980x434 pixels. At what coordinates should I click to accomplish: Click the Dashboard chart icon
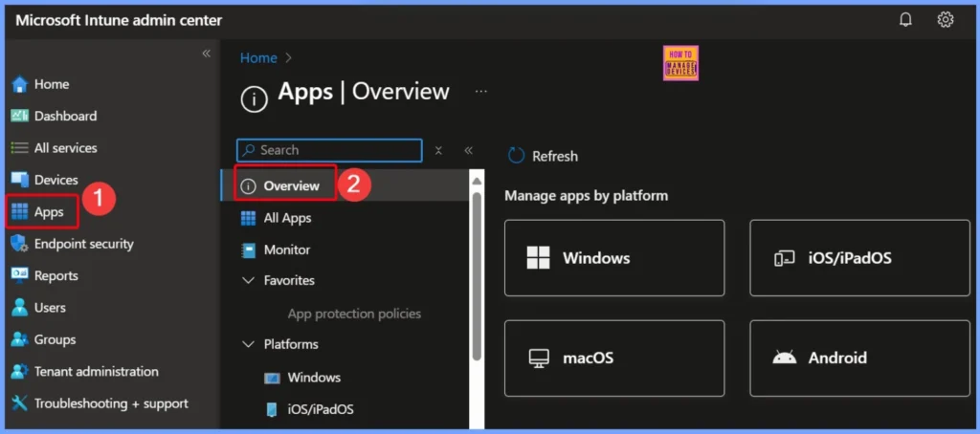pyautogui.click(x=20, y=116)
